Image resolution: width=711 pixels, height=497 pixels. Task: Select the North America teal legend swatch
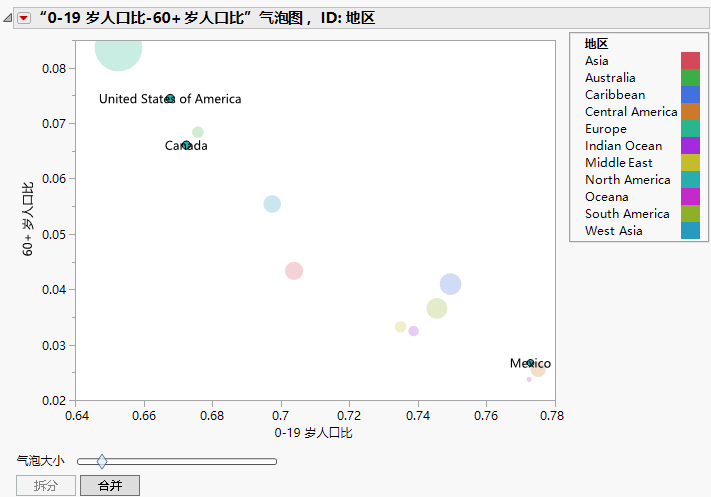(690, 180)
